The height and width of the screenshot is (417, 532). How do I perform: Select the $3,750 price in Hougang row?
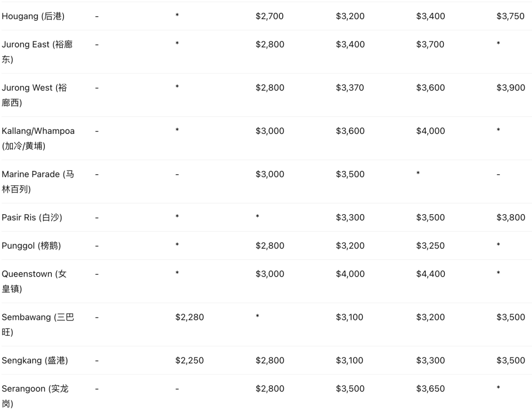point(510,16)
